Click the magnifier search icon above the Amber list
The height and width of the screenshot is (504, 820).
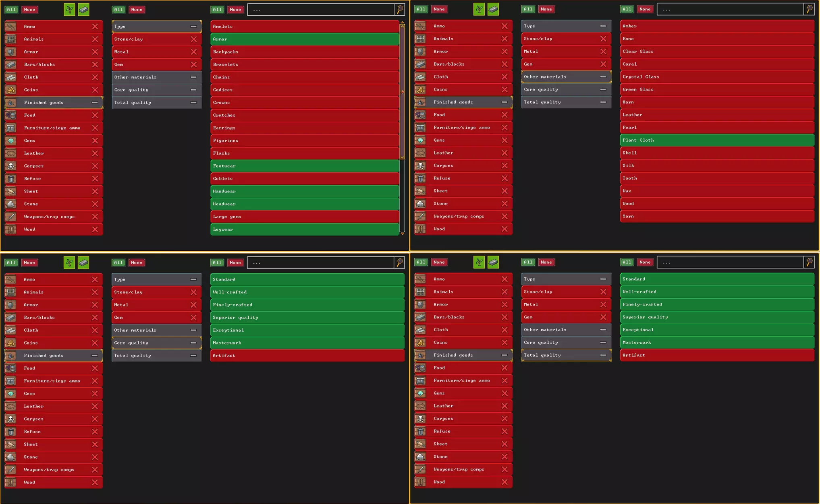(809, 9)
